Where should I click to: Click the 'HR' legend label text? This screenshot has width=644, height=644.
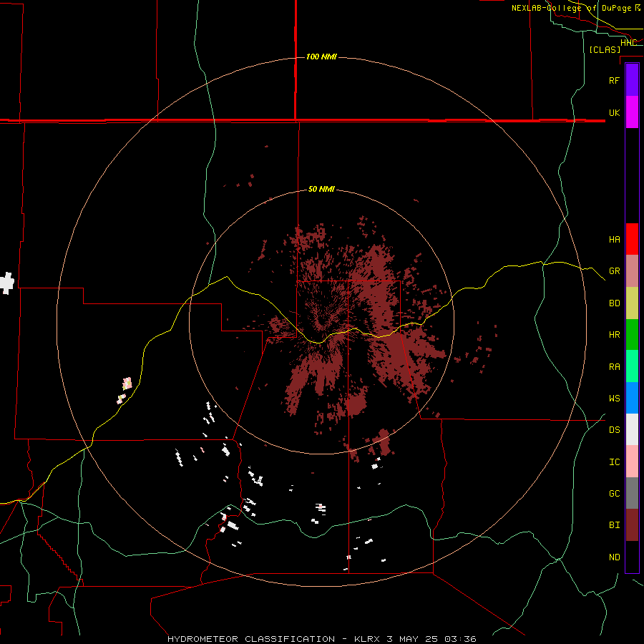pyautogui.click(x=614, y=335)
